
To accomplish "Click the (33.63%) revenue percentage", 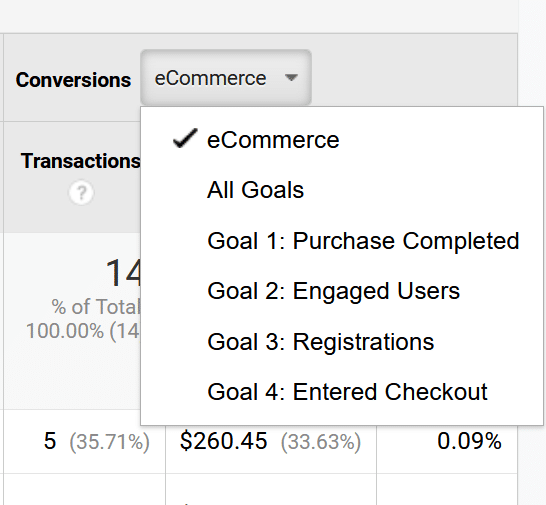I will (321, 442).
